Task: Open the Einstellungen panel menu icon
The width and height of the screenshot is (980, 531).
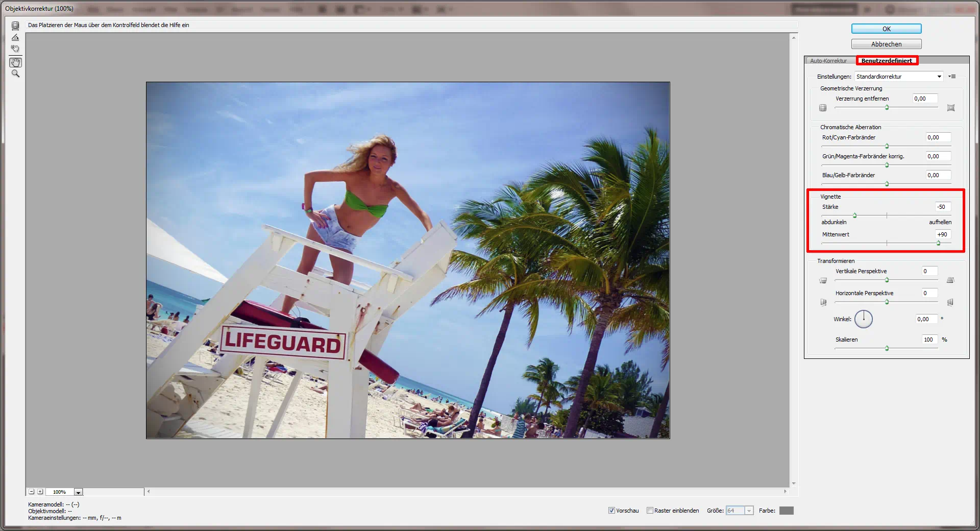Action: [952, 77]
